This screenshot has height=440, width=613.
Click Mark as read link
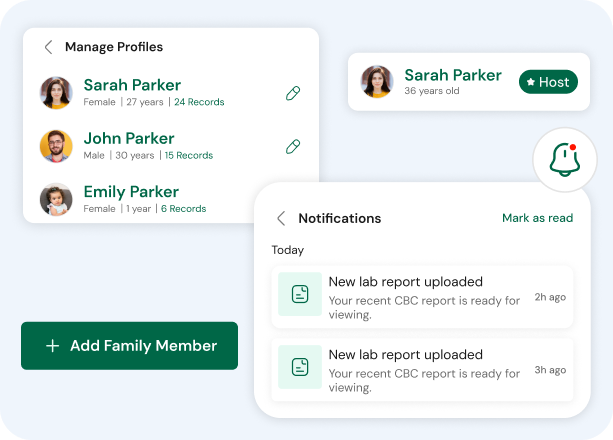(x=538, y=218)
